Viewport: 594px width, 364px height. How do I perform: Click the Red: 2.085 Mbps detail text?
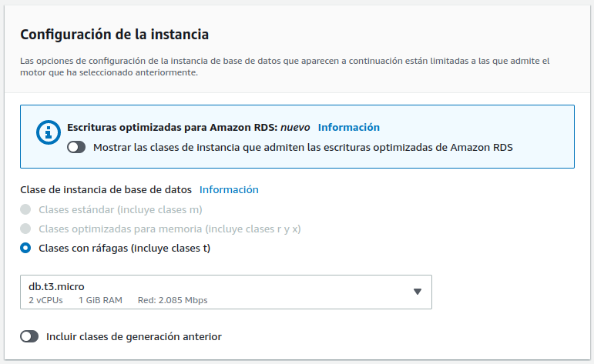coord(172,300)
